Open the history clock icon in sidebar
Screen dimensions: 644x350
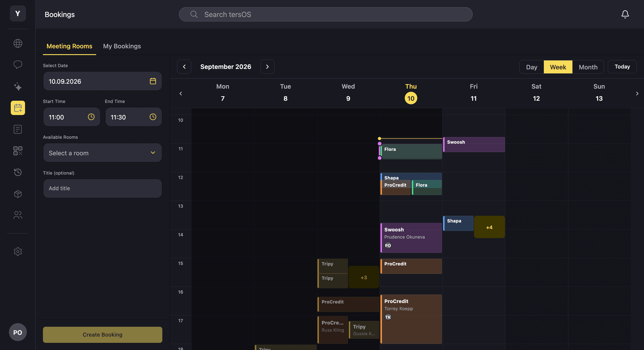(18, 172)
